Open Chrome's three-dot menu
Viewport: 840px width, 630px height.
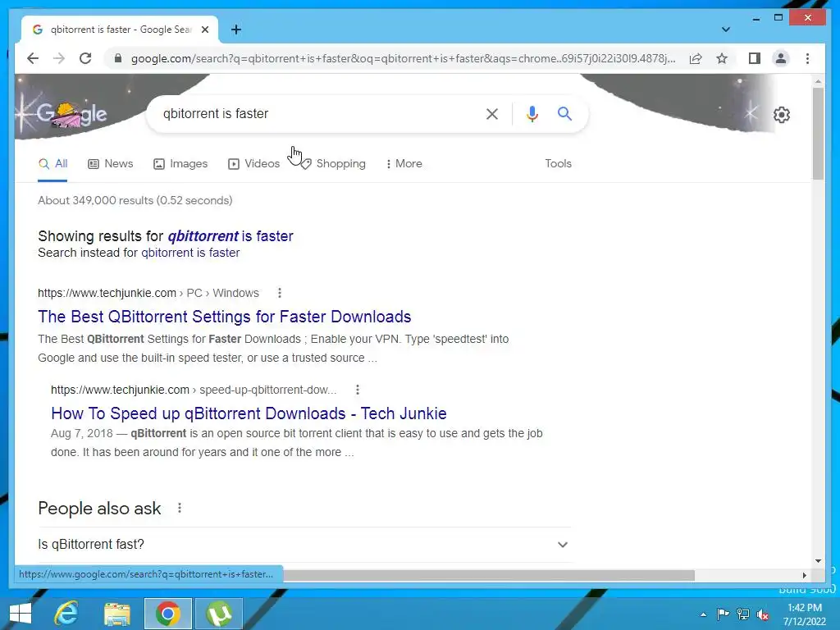807,58
